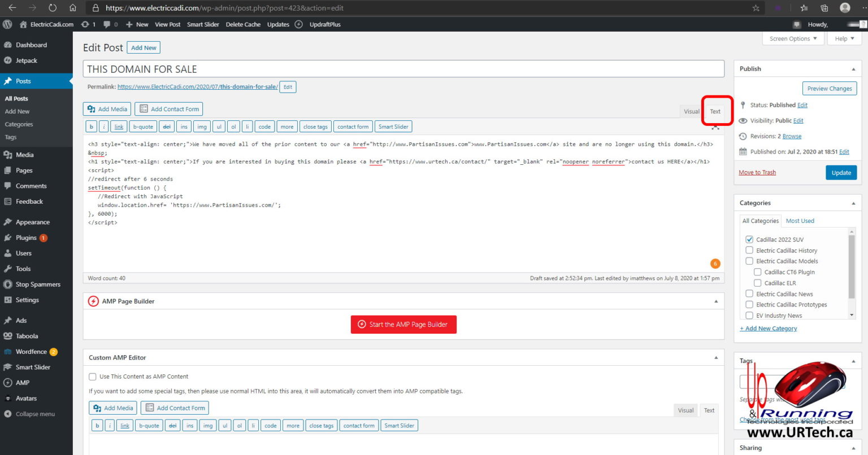Click the Update button to save the post
Screen dimensions: 868x455
pos(841,172)
